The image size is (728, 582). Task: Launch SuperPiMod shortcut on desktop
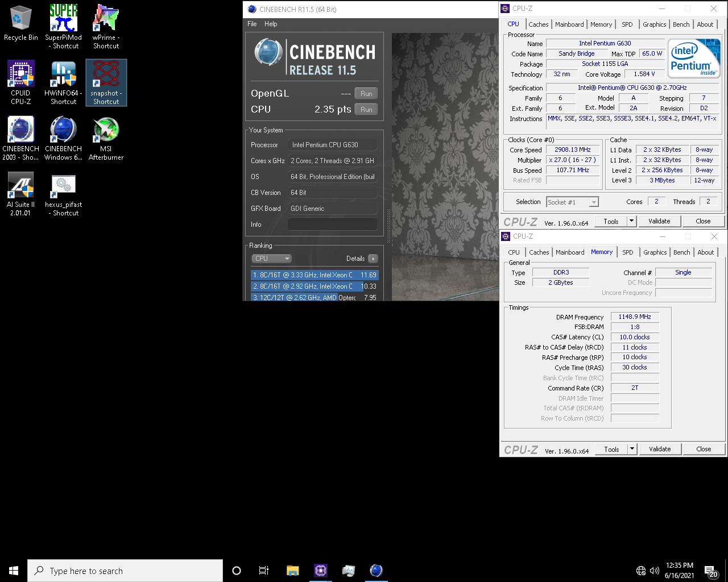(63, 26)
